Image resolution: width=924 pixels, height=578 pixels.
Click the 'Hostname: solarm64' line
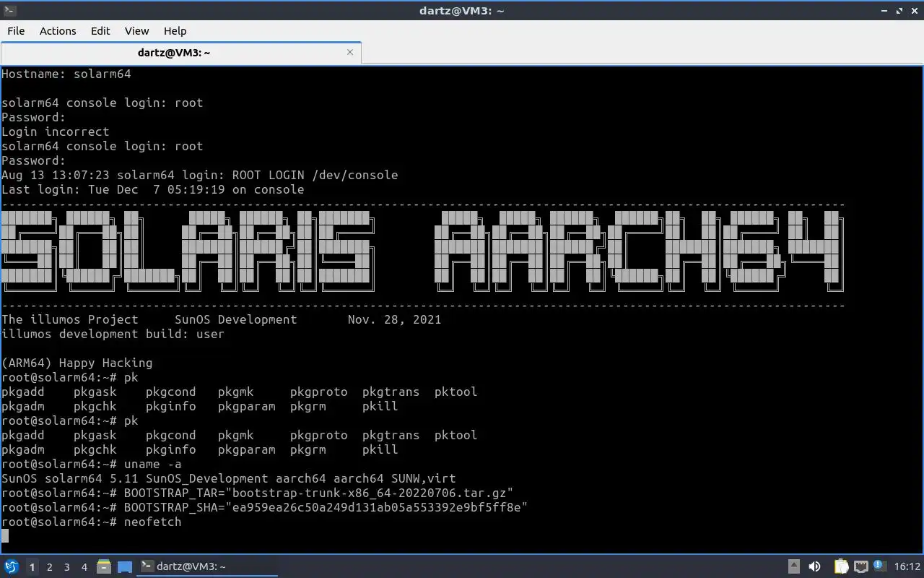click(x=66, y=74)
